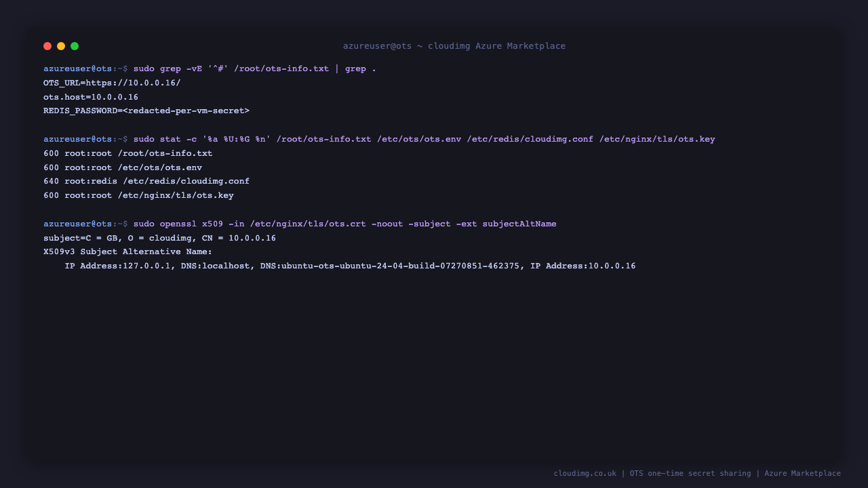The height and width of the screenshot is (488, 868).
Task: Click the 'X509v3 Subject Alternative Name:' line
Action: 128,251
